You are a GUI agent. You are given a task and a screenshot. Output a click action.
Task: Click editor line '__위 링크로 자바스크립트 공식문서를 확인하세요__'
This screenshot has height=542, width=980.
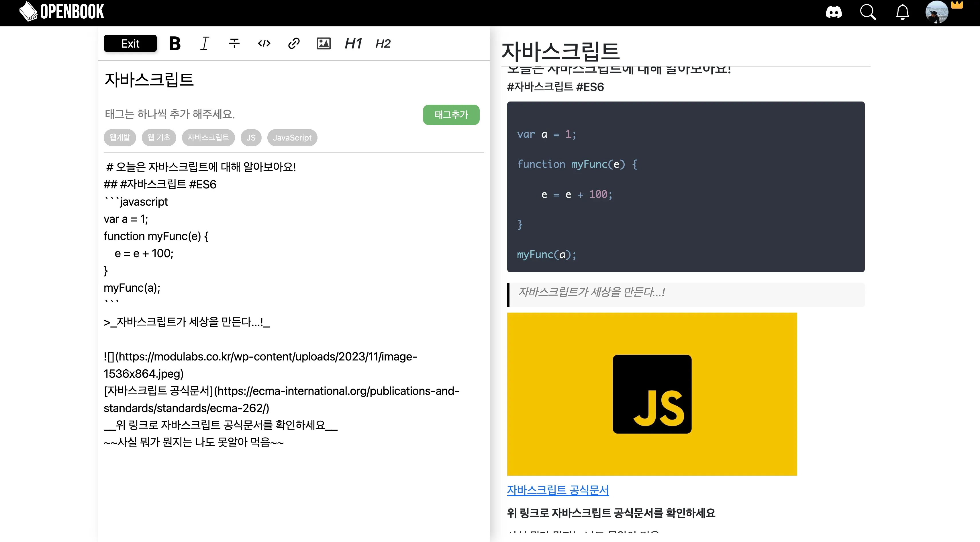tap(221, 425)
